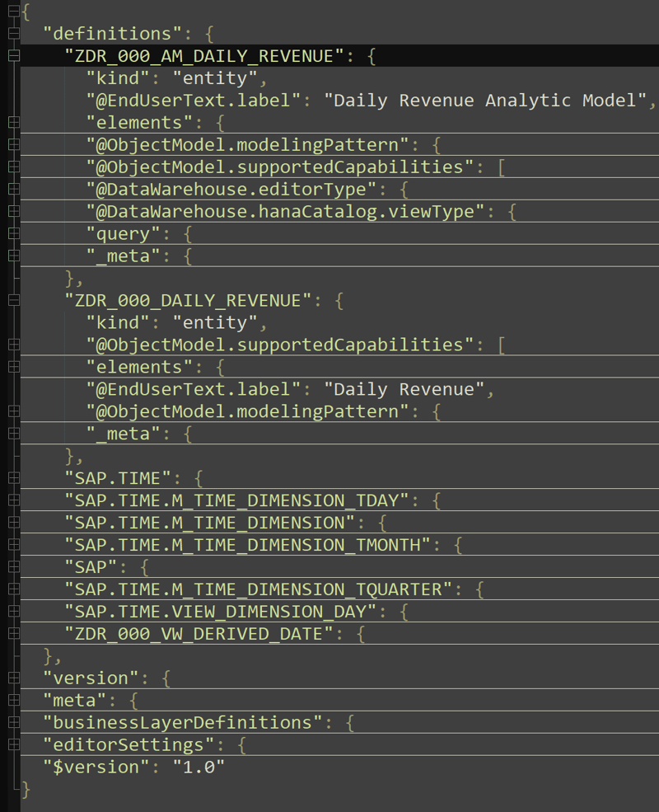Click first "kind": "entity" line
Viewport: 659px width, 812px height.
(176, 78)
